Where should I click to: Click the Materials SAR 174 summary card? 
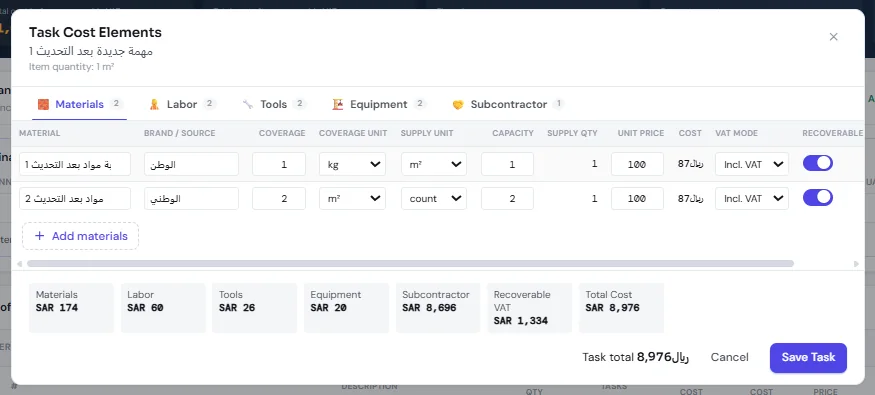point(71,308)
